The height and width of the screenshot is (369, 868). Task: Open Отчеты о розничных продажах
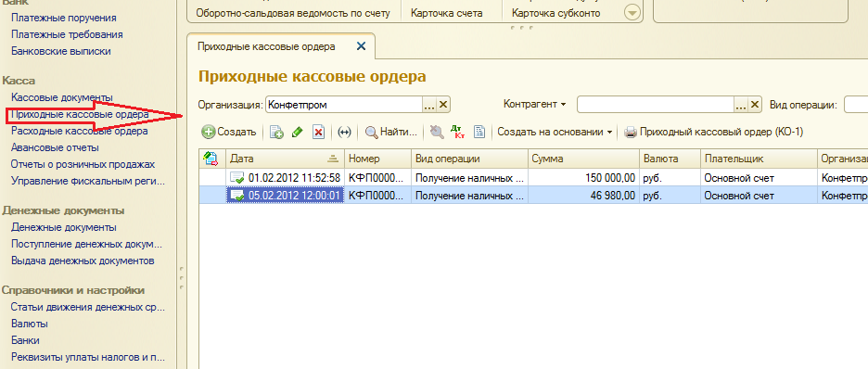coord(83,164)
